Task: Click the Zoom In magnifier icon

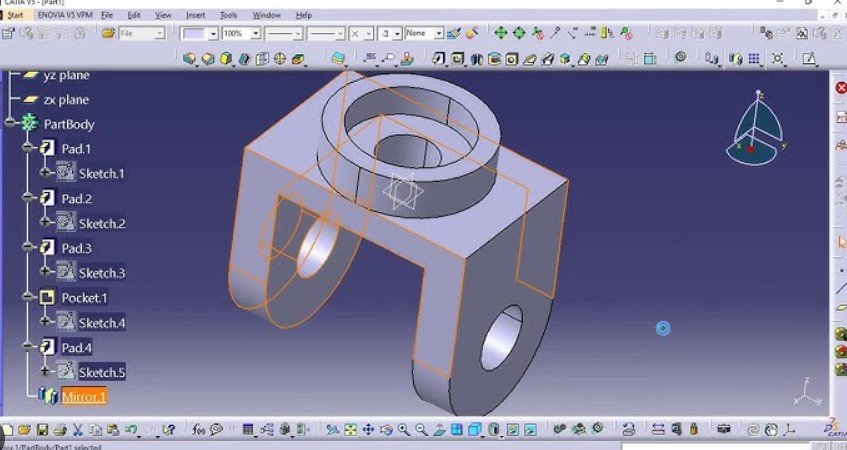Action: click(404, 429)
